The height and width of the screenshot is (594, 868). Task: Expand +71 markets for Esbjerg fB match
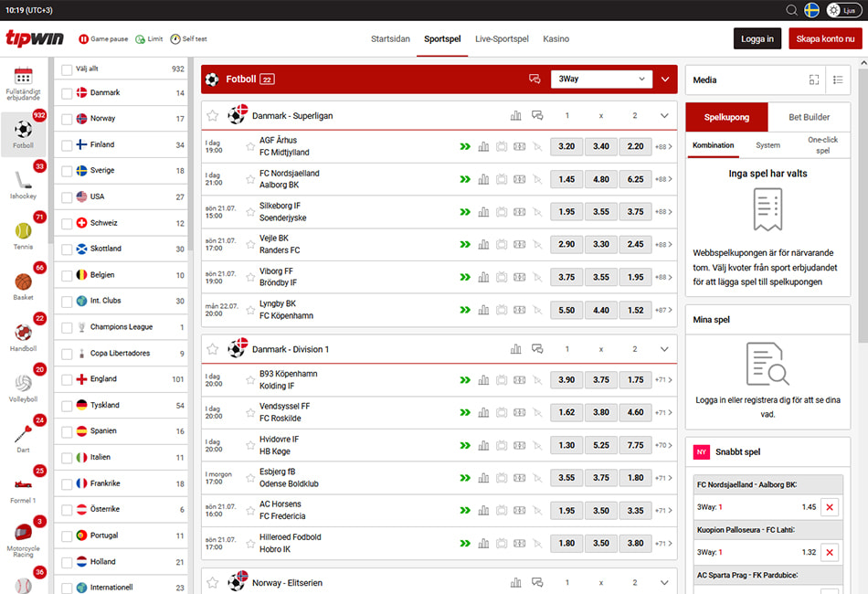point(663,478)
